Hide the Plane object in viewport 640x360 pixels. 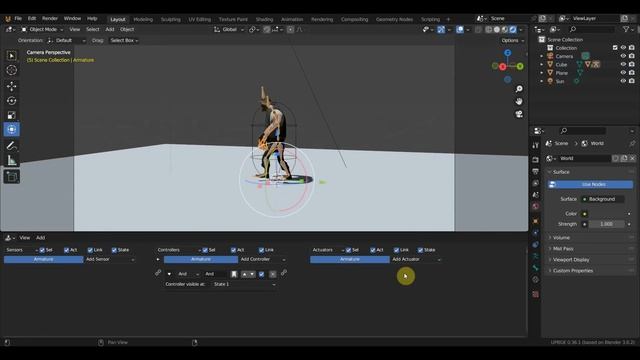(623, 73)
